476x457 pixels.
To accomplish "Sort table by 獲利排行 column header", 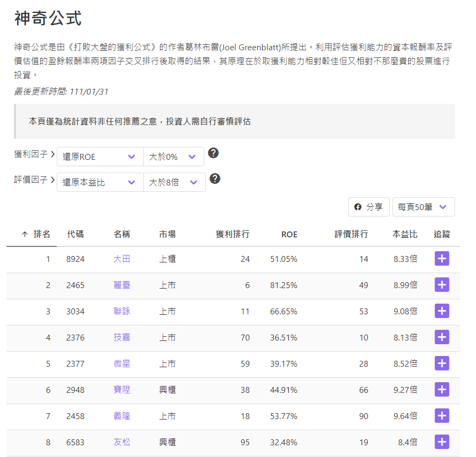I will coord(233,234).
